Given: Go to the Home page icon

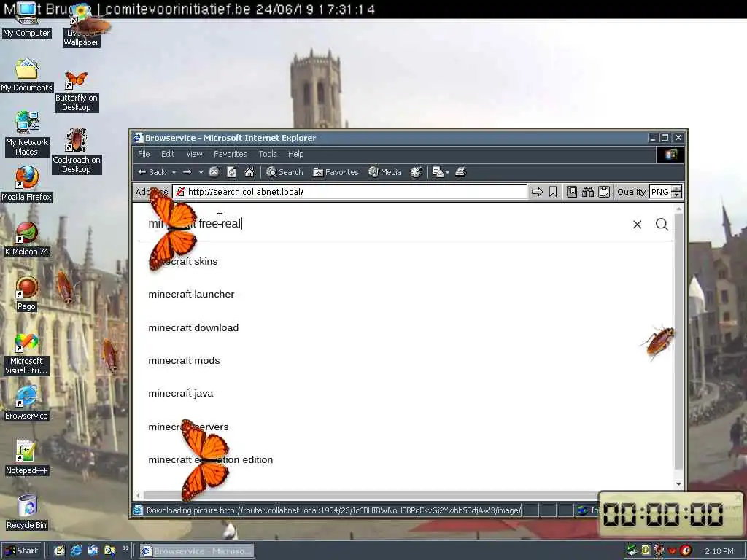Looking at the screenshot, I should [249, 172].
